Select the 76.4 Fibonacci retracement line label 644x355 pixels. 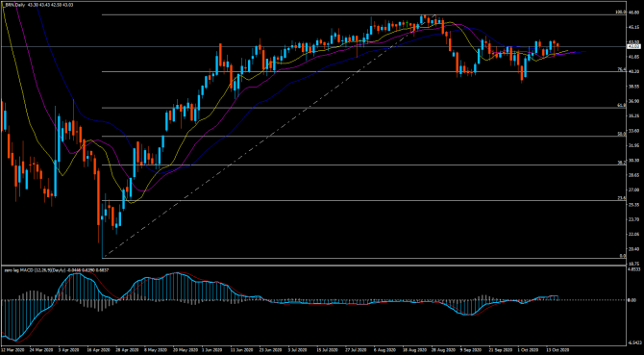[621, 69]
